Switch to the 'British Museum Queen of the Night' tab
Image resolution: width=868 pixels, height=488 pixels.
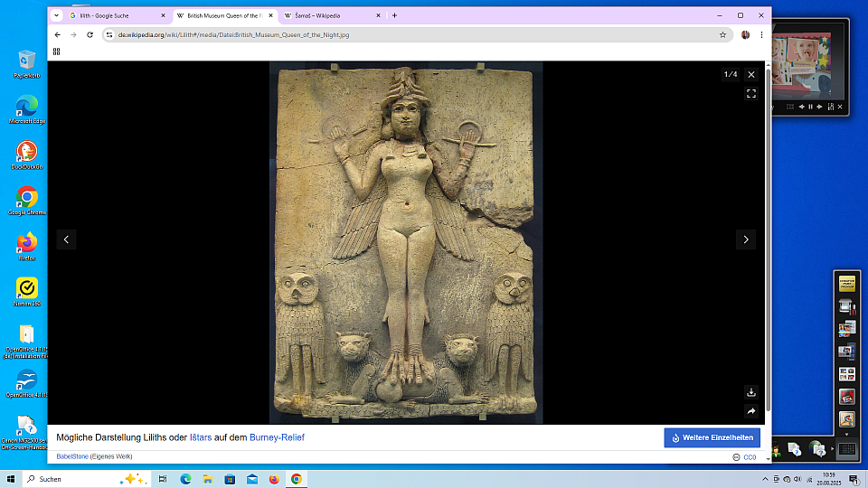tap(225, 15)
